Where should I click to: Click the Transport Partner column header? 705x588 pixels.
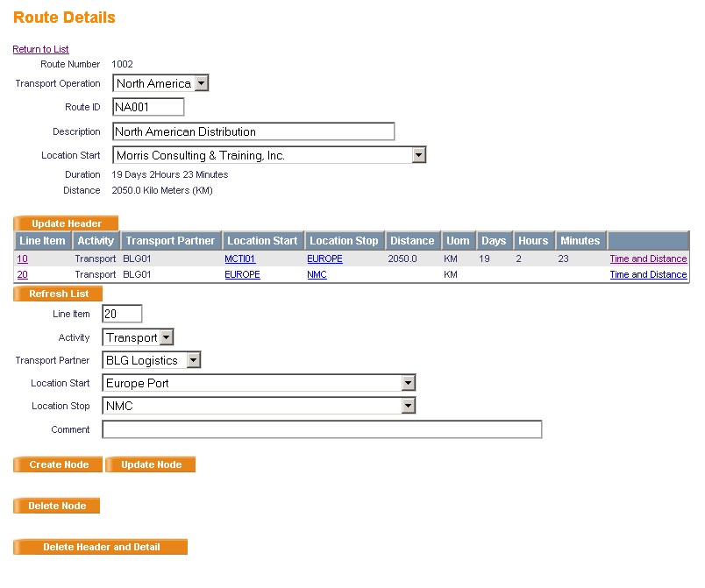click(x=170, y=241)
